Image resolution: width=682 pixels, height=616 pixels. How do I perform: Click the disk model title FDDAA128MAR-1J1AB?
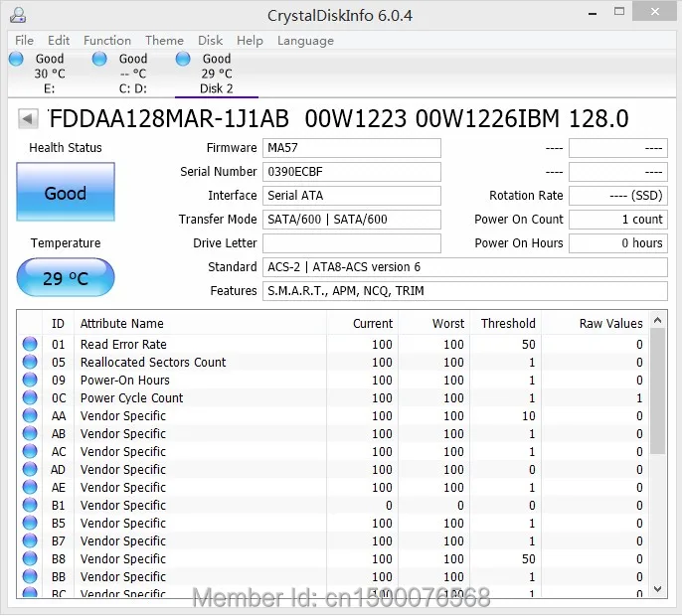pyautogui.click(x=169, y=118)
